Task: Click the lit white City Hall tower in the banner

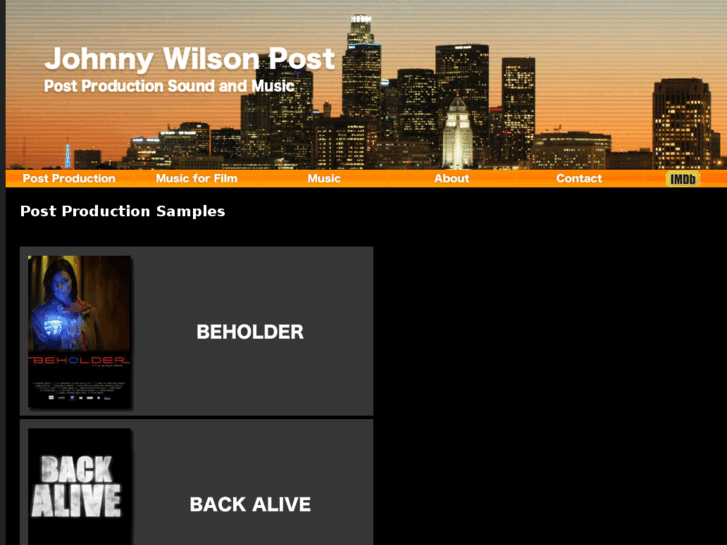Action: tap(457, 132)
